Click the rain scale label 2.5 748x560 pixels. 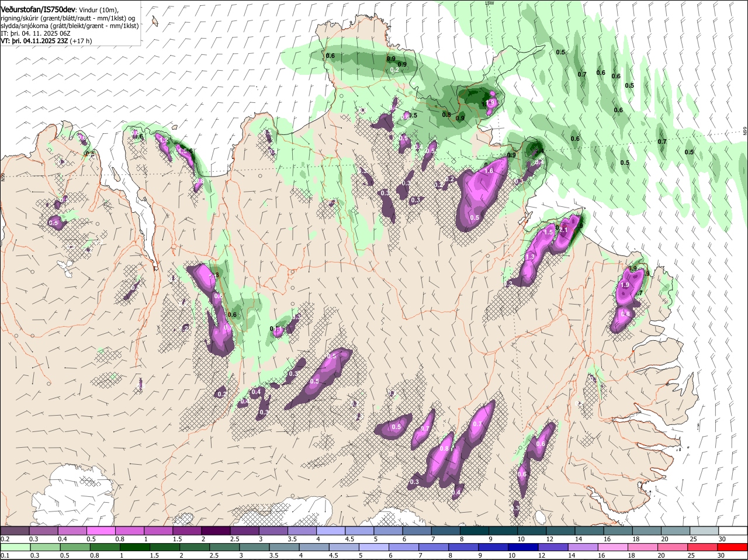coord(214,555)
